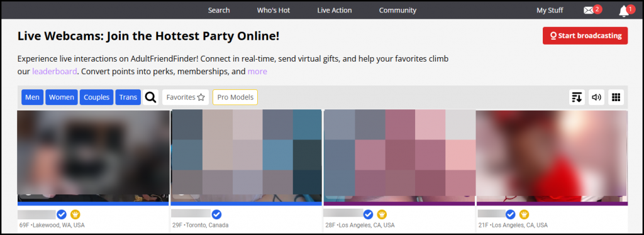
Task: Open the notifications bell icon
Action: click(x=623, y=11)
